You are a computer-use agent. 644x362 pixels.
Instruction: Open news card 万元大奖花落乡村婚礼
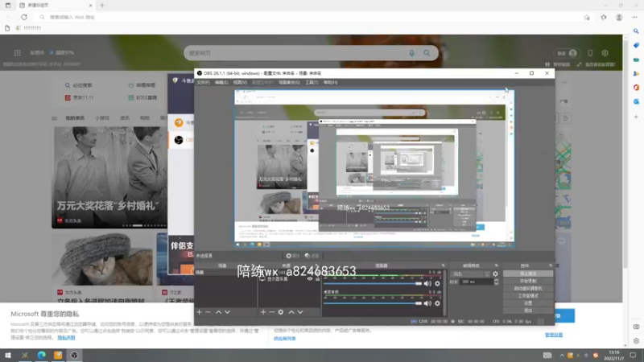click(109, 177)
